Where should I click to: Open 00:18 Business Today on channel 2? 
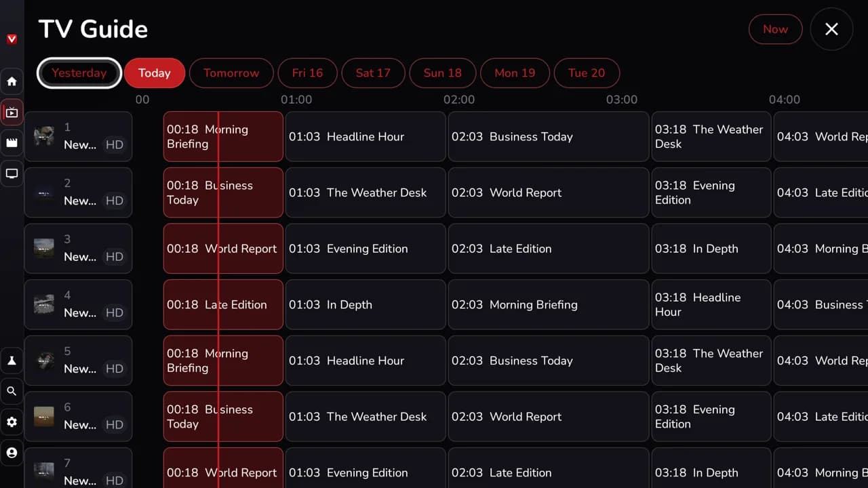point(223,192)
